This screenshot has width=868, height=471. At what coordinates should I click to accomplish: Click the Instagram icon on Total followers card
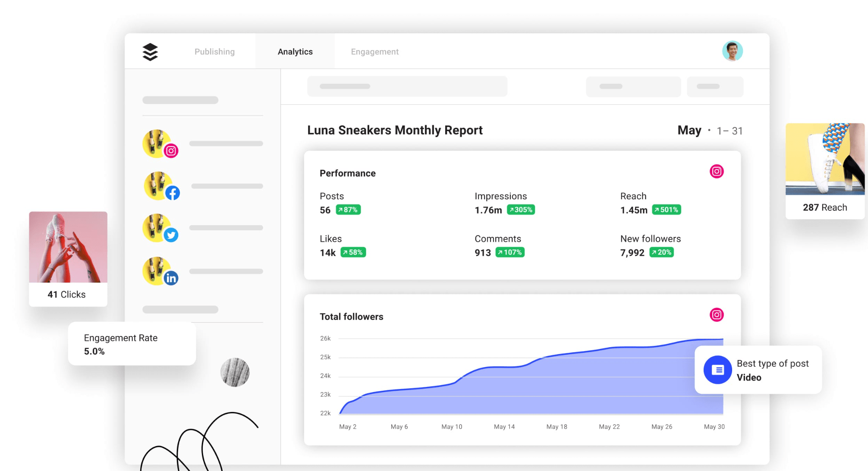tap(716, 315)
